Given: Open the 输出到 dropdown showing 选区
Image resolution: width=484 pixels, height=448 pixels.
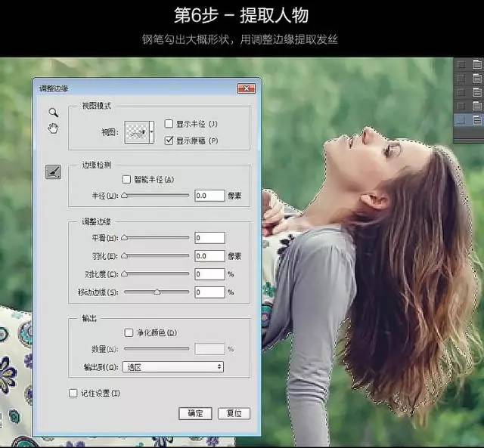Looking at the screenshot, I should tap(173, 366).
